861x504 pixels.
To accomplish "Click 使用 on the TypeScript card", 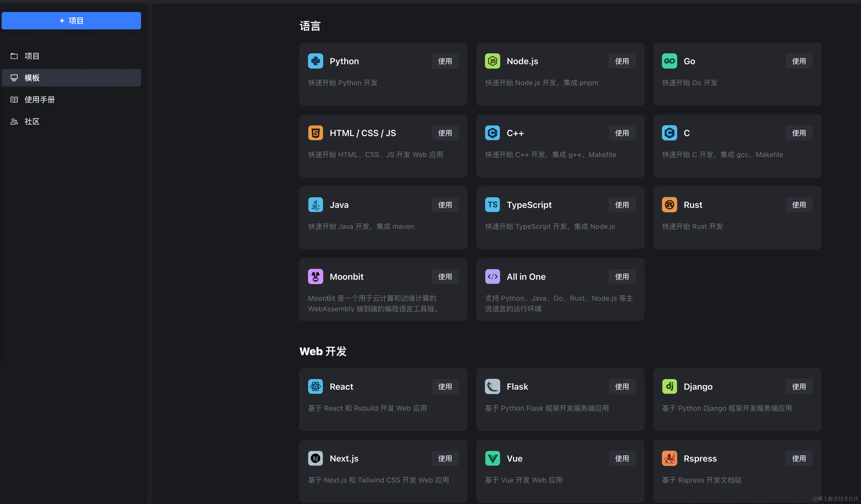I will pos(622,205).
